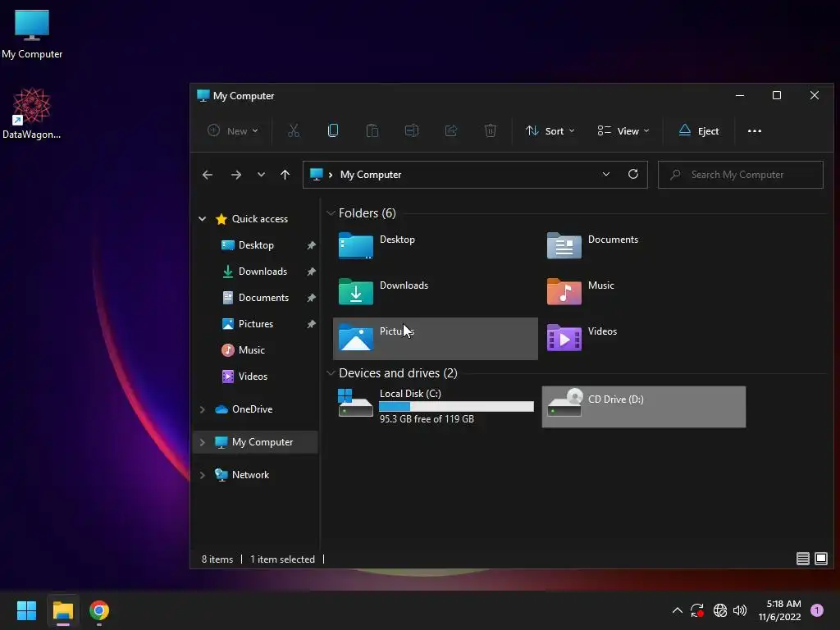The height and width of the screenshot is (630, 840).
Task: Show hidden system tray icons
Action: click(677, 610)
